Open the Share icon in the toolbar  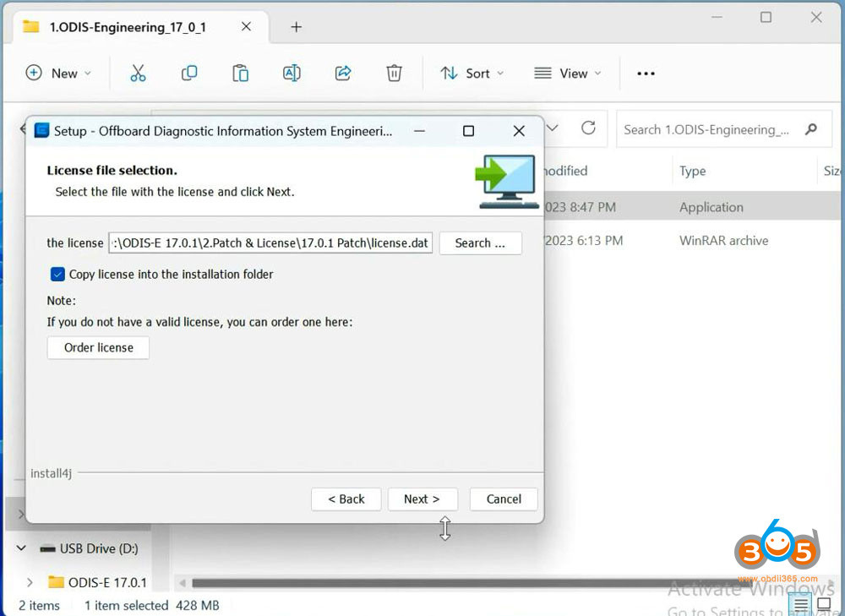tap(343, 74)
